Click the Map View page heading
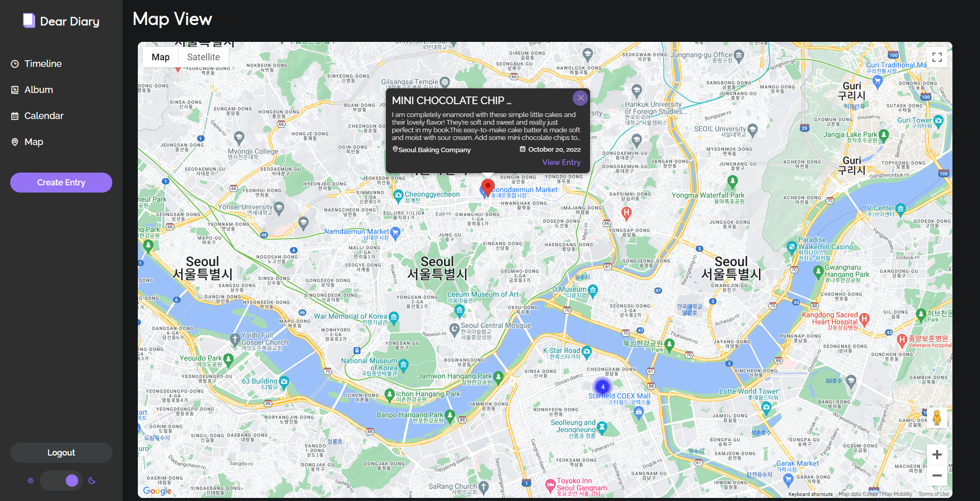This screenshot has width=980, height=501. 172,19
